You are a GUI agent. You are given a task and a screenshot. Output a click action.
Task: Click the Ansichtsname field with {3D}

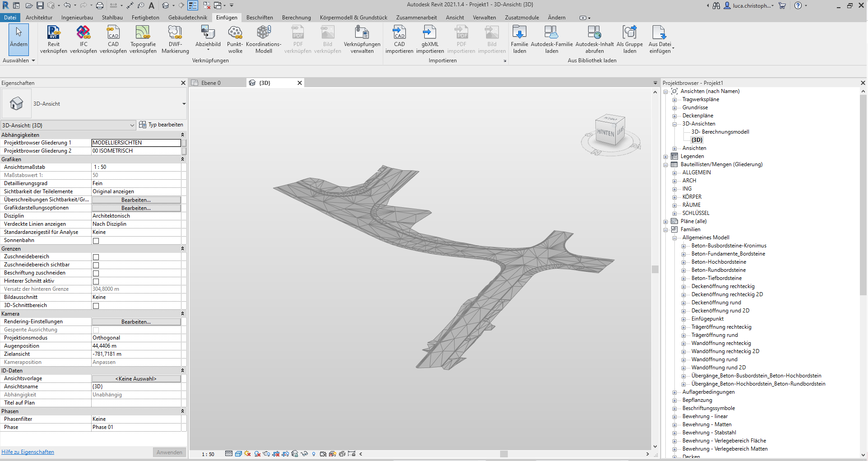[x=136, y=387]
